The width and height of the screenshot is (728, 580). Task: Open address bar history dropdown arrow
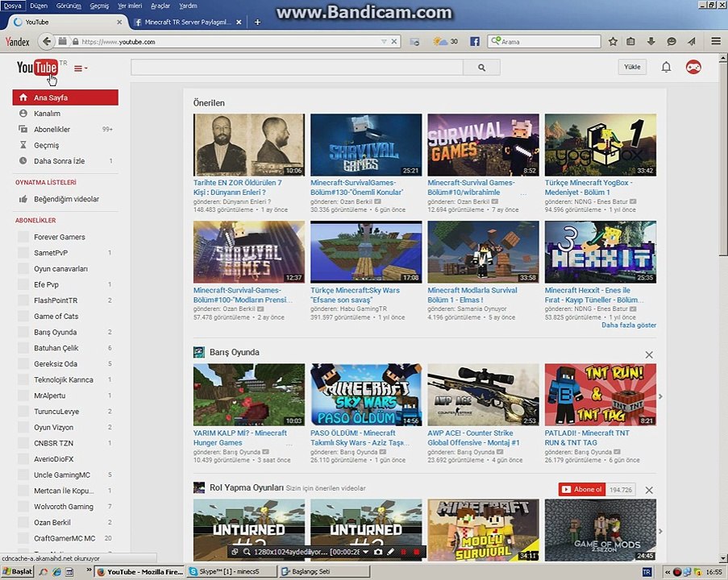384,41
